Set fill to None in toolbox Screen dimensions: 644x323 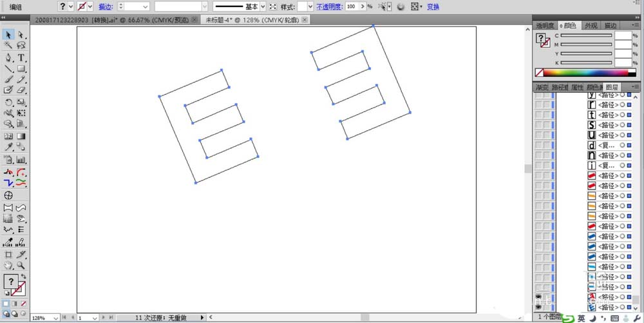click(x=23, y=304)
